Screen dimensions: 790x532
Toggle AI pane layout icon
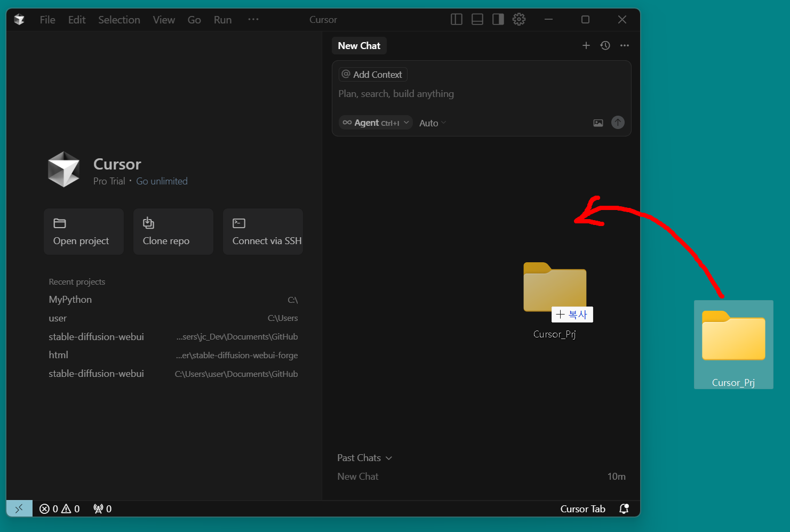pyautogui.click(x=498, y=20)
